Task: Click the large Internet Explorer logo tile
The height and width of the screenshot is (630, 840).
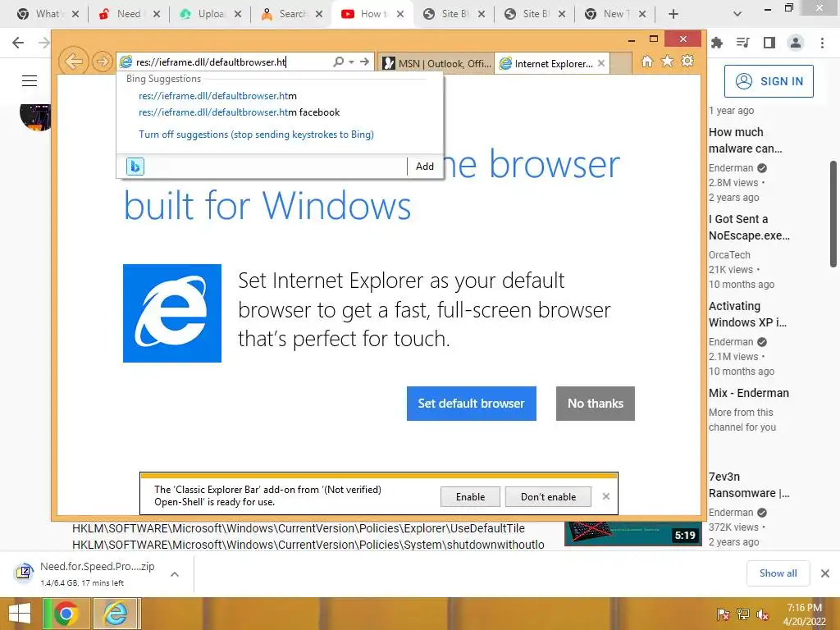Action: [172, 313]
